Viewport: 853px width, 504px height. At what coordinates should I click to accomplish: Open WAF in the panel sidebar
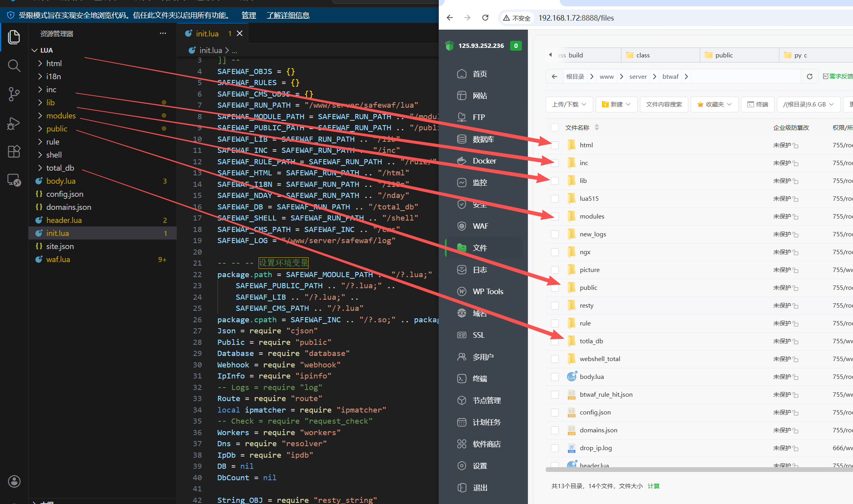tap(480, 226)
